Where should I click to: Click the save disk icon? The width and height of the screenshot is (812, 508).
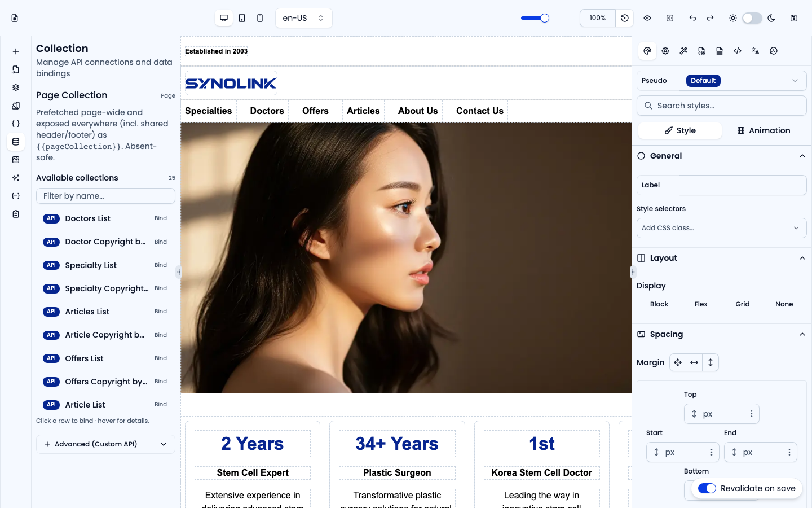pos(794,18)
